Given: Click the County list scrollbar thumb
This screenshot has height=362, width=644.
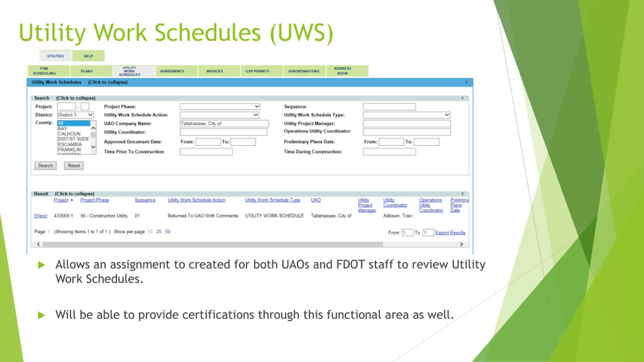Looking at the screenshot, I should click(93, 135).
